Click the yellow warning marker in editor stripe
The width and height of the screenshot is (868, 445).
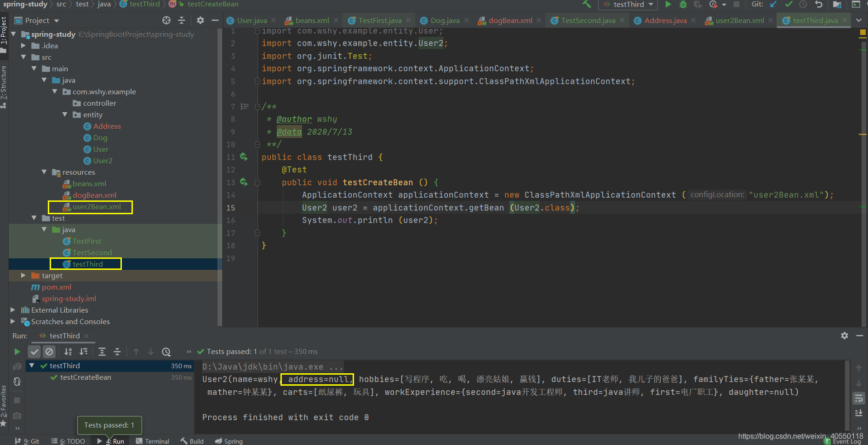[863, 33]
